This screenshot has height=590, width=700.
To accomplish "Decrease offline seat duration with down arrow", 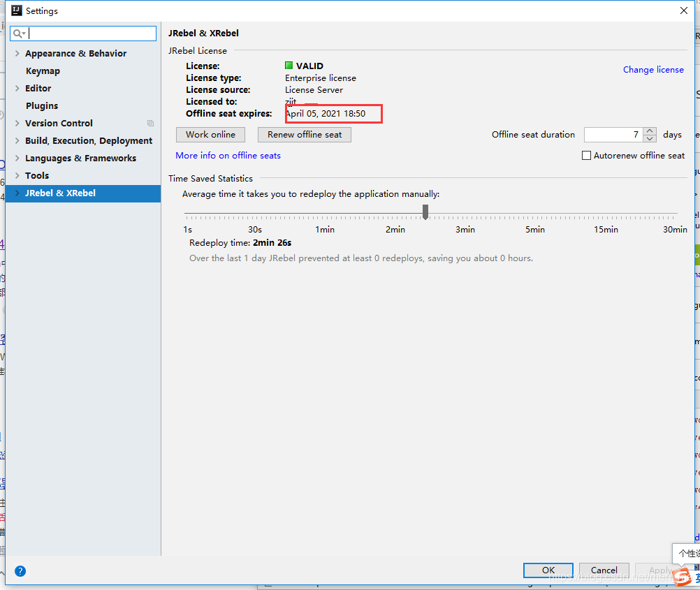I will 650,138.
